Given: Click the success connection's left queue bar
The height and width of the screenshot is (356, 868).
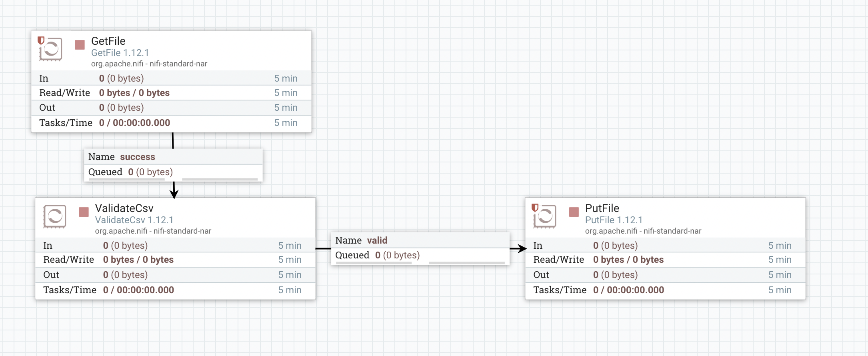Looking at the screenshot, I should pyautogui.click(x=126, y=180).
